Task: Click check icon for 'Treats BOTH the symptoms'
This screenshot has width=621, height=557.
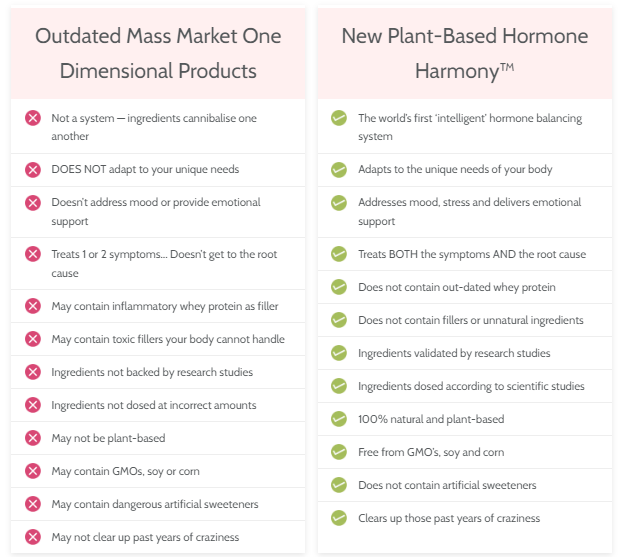Action: (339, 254)
